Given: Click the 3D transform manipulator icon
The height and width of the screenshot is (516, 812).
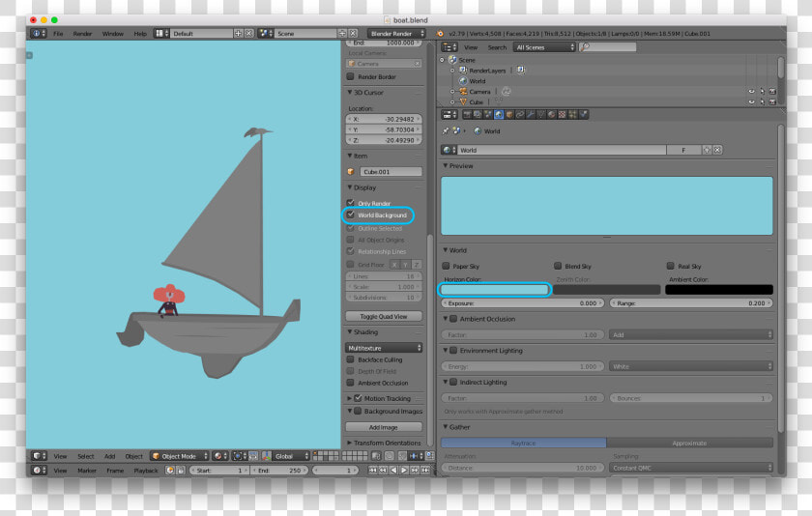Looking at the screenshot, I should (x=267, y=456).
